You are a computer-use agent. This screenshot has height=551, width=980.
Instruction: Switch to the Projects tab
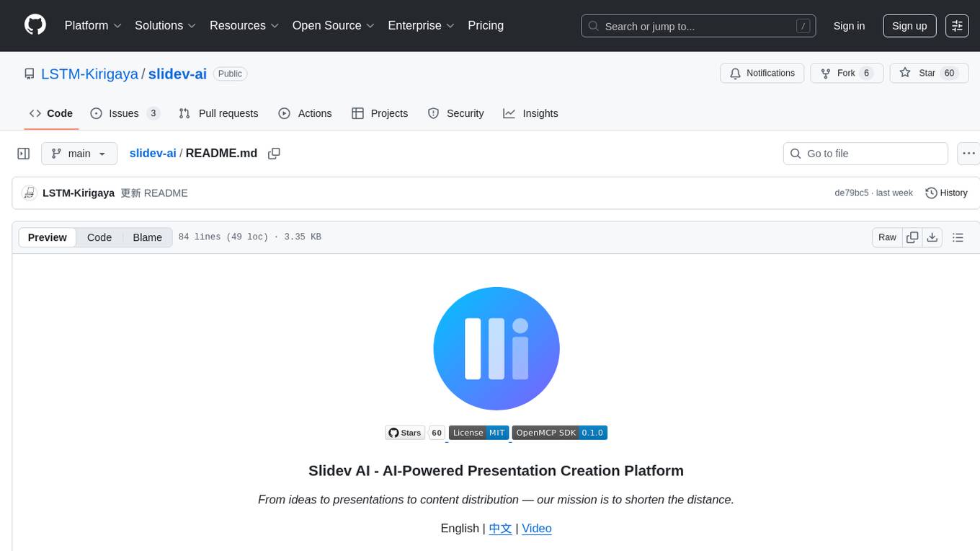tap(380, 113)
